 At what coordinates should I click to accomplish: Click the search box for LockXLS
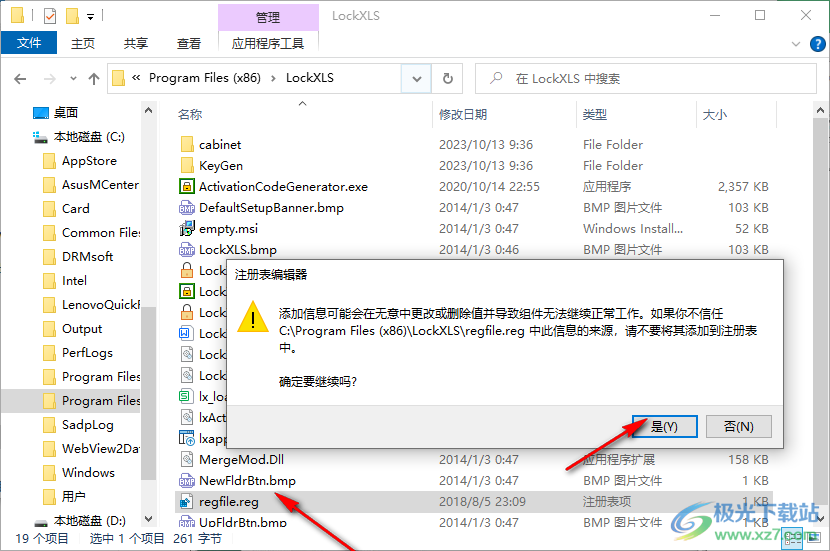coord(646,79)
